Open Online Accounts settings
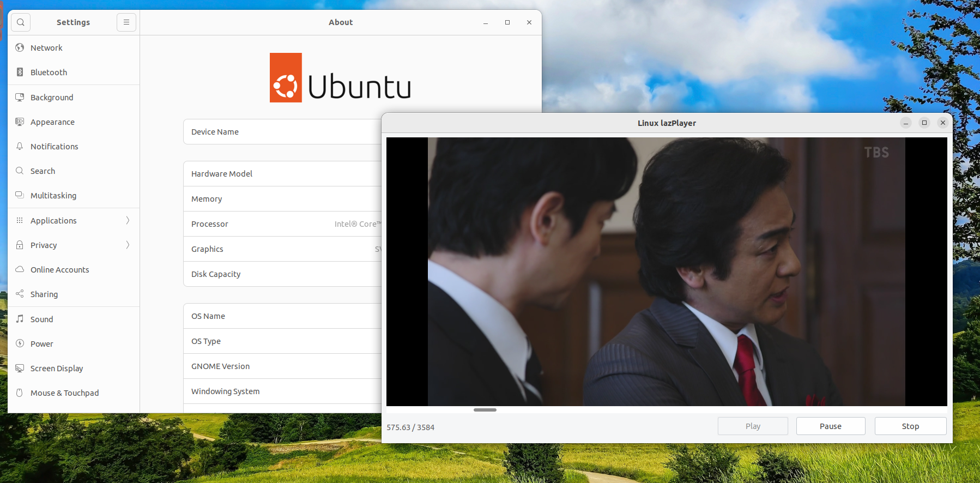This screenshot has width=980, height=483. coord(74,269)
